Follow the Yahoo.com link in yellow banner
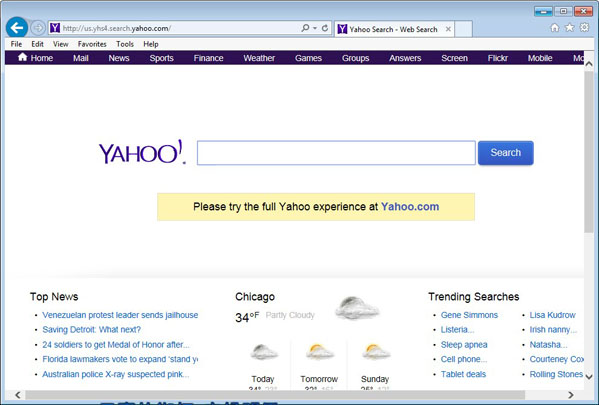This screenshot has height=405, width=599. 410,207
